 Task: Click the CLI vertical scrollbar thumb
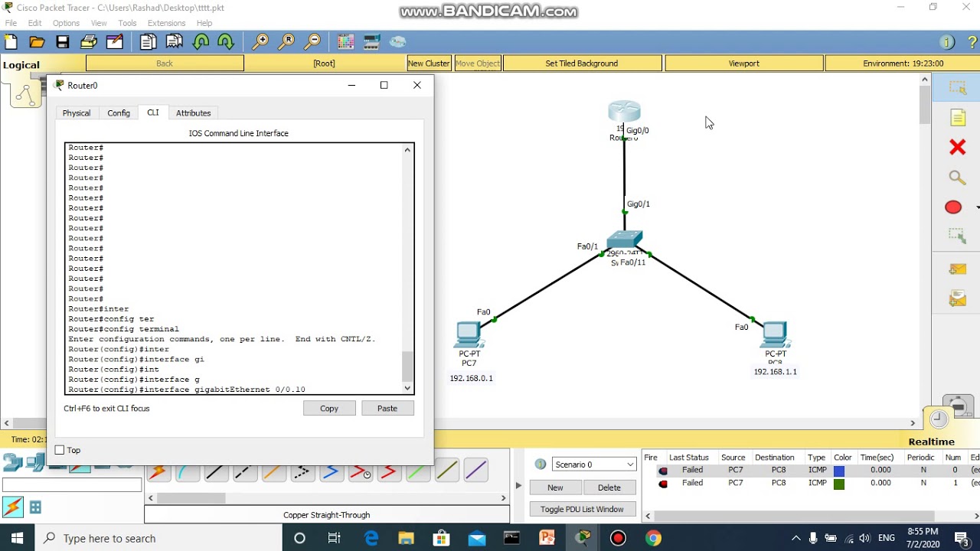click(407, 366)
